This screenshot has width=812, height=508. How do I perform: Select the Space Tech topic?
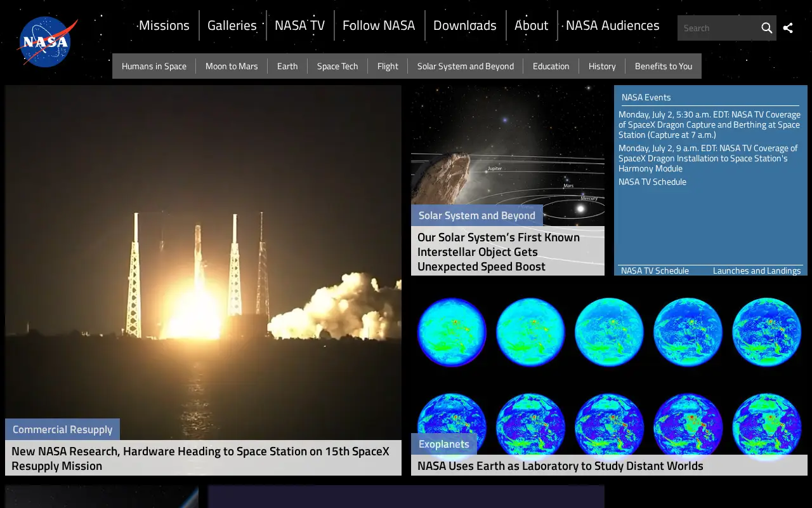[x=337, y=66]
